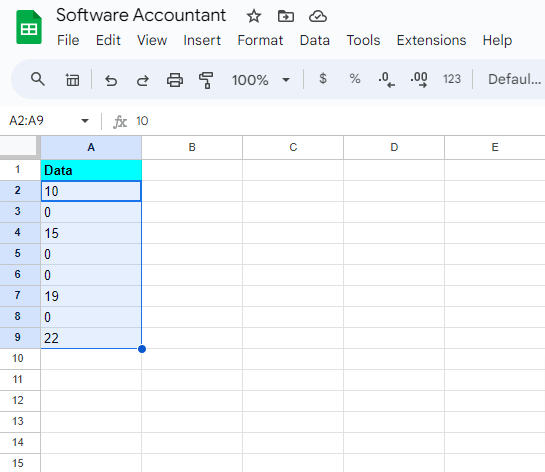
Task: Decrease decimal places button
Action: (387, 80)
